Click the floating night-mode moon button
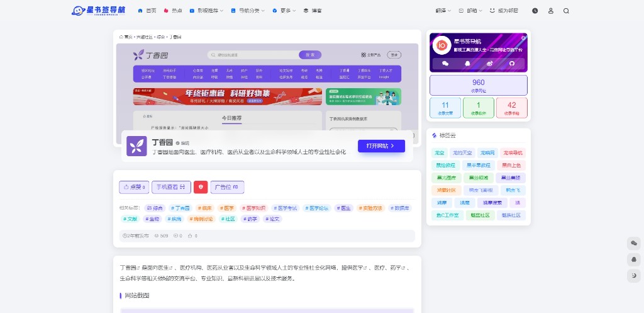The height and width of the screenshot is (313, 644). point(634,276)
